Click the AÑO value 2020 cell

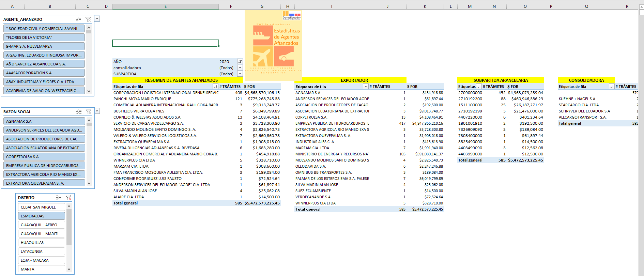click(x=224, y=62)
